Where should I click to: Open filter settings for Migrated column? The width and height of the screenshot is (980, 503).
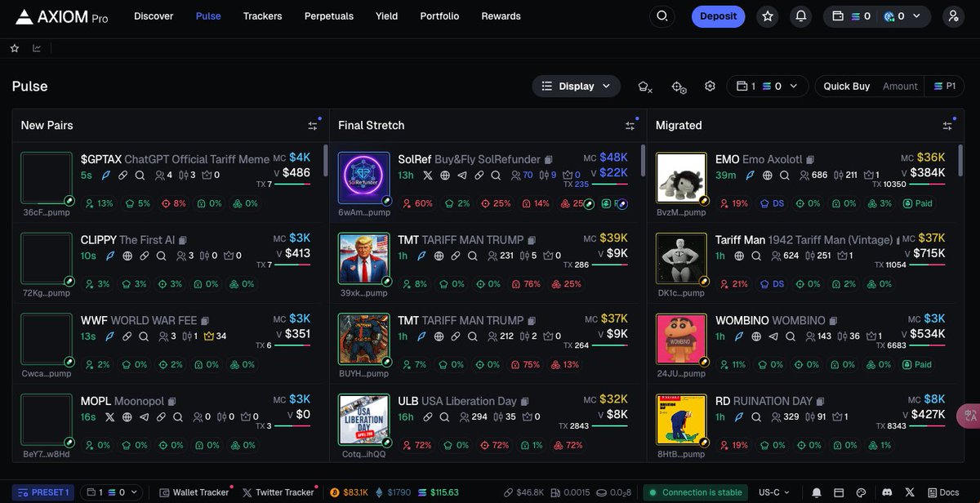947,126
